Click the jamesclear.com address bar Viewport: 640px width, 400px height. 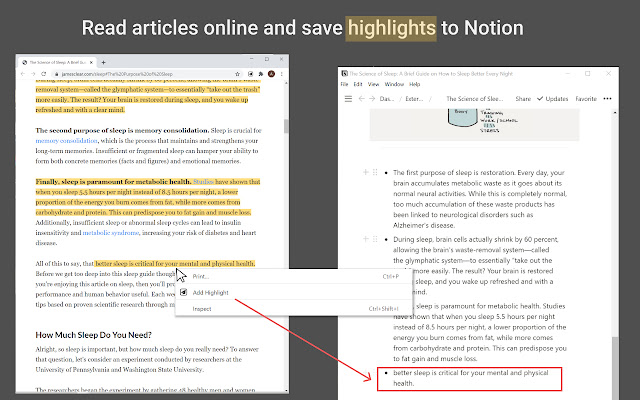click(x=147, y=74)
